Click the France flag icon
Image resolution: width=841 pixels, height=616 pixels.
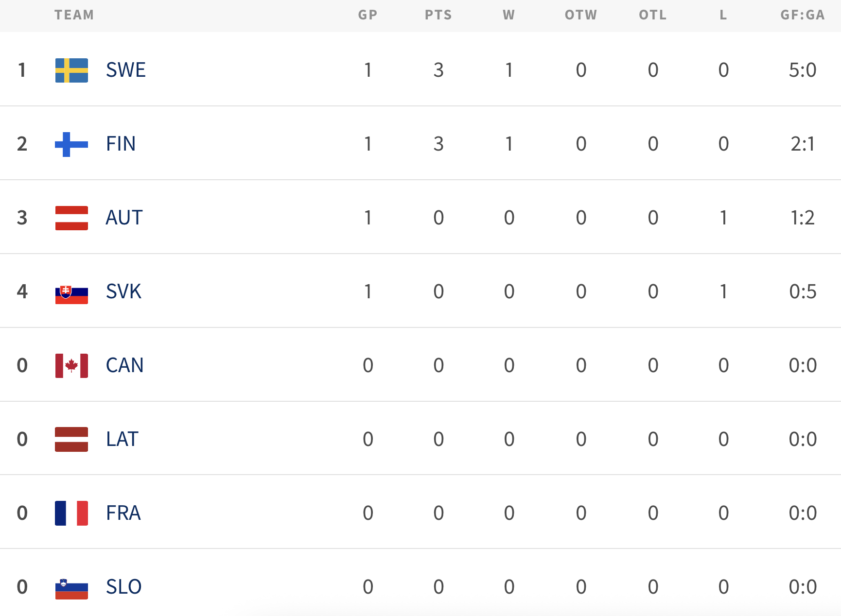coord(71,513)
